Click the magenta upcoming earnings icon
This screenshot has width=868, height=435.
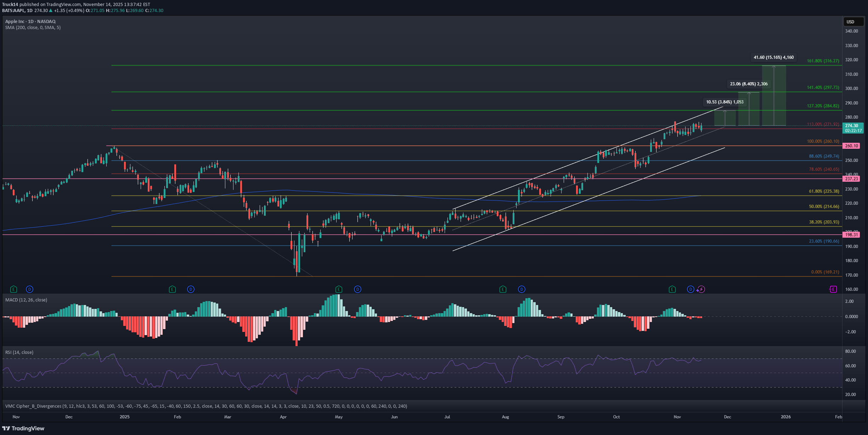(833, 289)
